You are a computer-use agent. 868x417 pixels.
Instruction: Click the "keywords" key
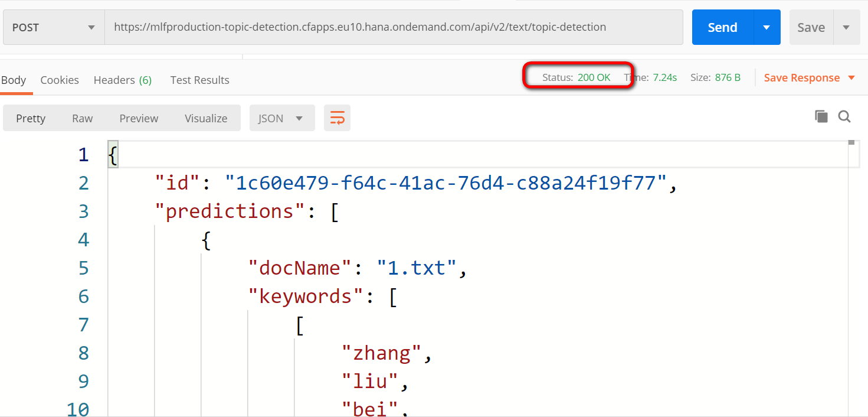pos(306,296)
